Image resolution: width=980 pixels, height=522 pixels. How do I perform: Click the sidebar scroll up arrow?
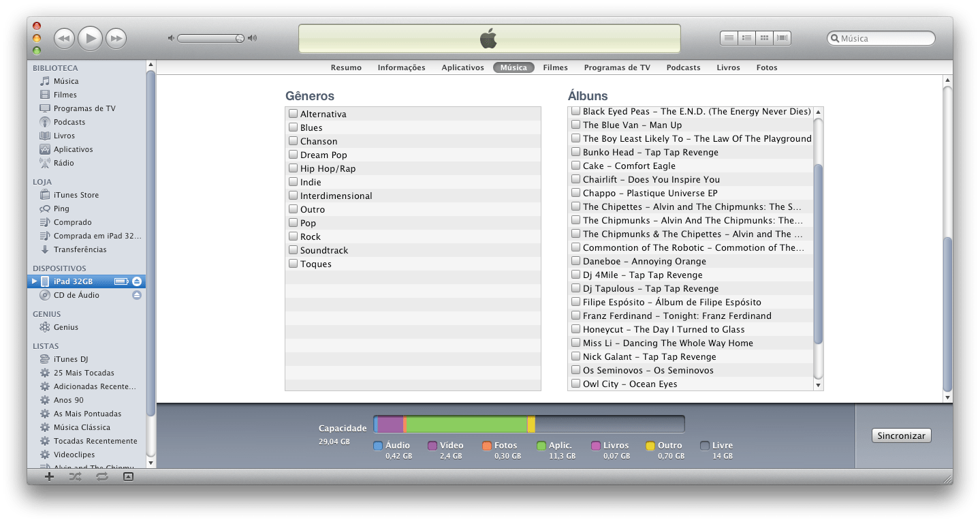(151, 65)
